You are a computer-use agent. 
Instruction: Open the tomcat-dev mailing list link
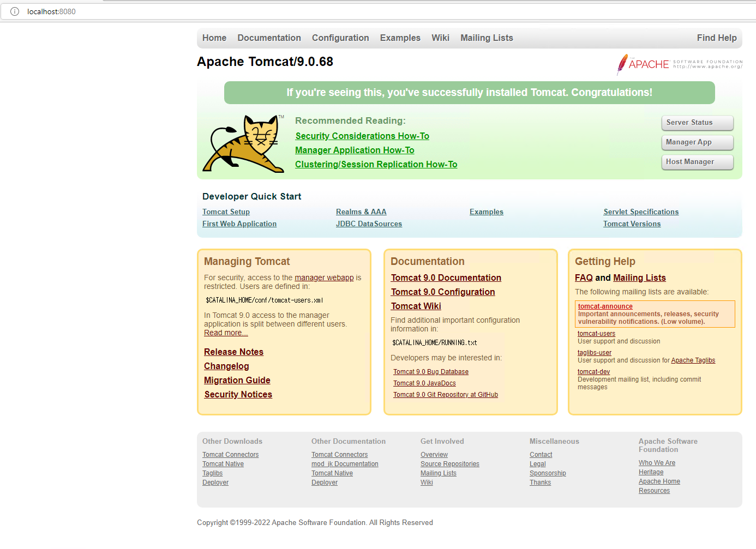[593, 372]
